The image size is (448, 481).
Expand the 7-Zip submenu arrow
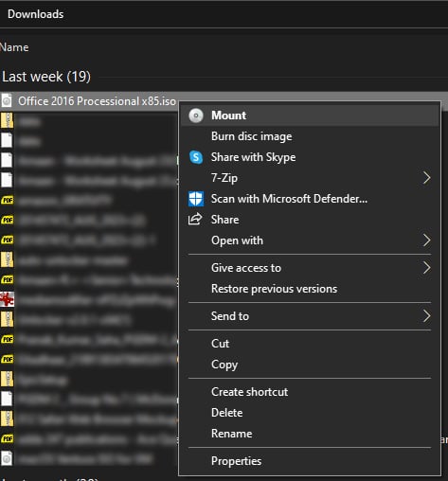pyautogui.click(x=427, y=178)
